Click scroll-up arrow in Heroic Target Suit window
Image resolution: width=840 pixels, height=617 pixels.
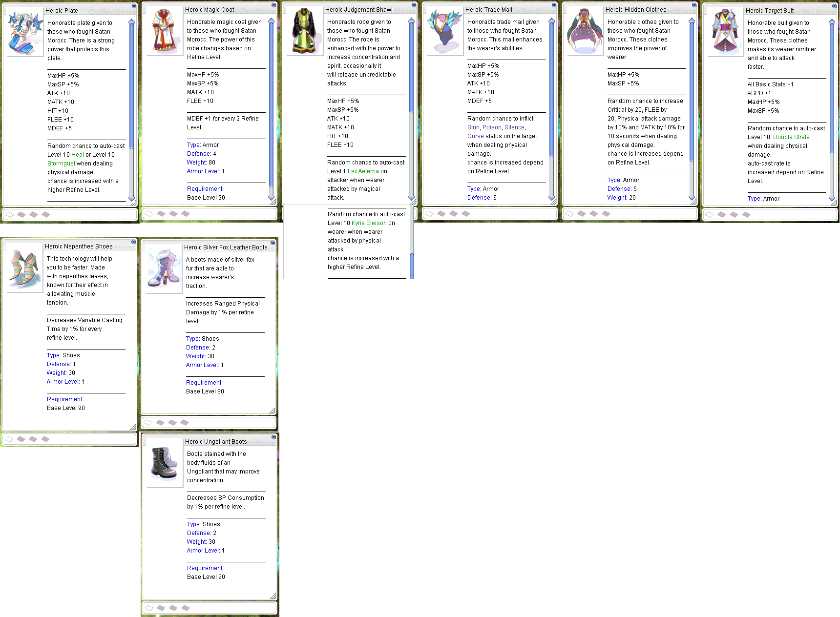tap(832, 21)
